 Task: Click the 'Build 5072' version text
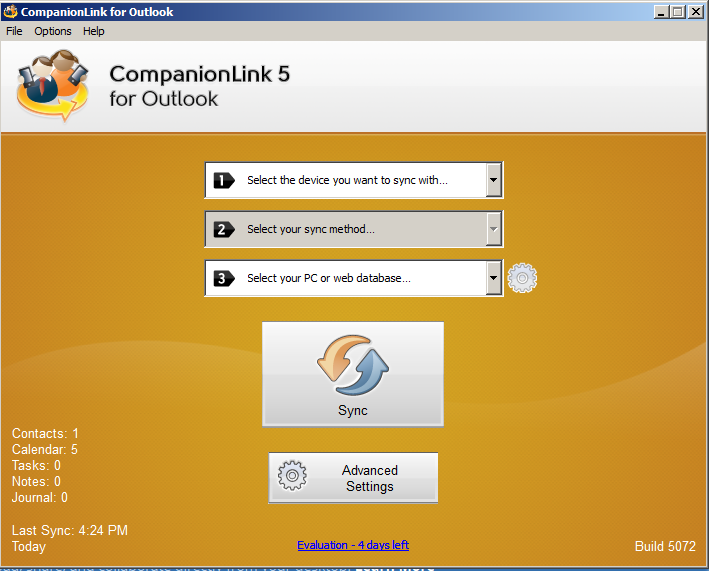tap(665, 546)
